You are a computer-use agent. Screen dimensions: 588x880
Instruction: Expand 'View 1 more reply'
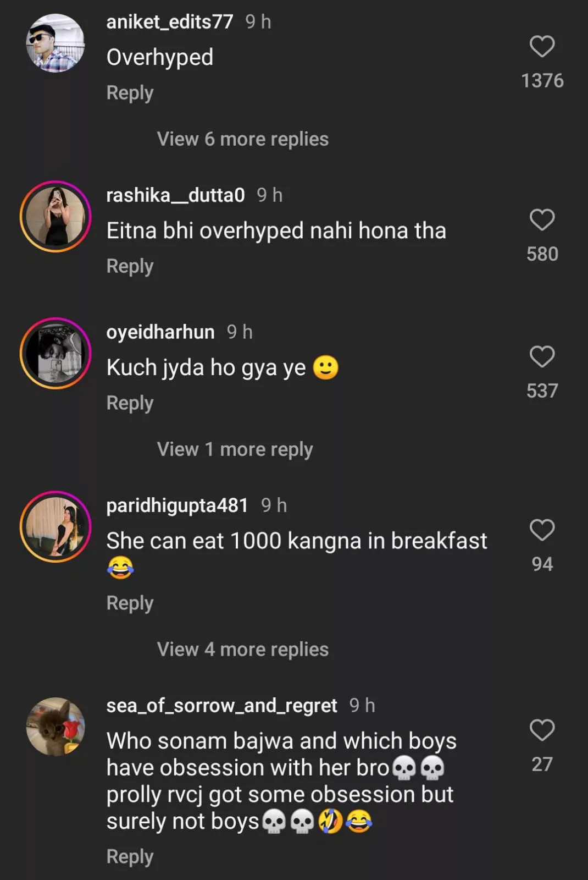pos(235,449)
